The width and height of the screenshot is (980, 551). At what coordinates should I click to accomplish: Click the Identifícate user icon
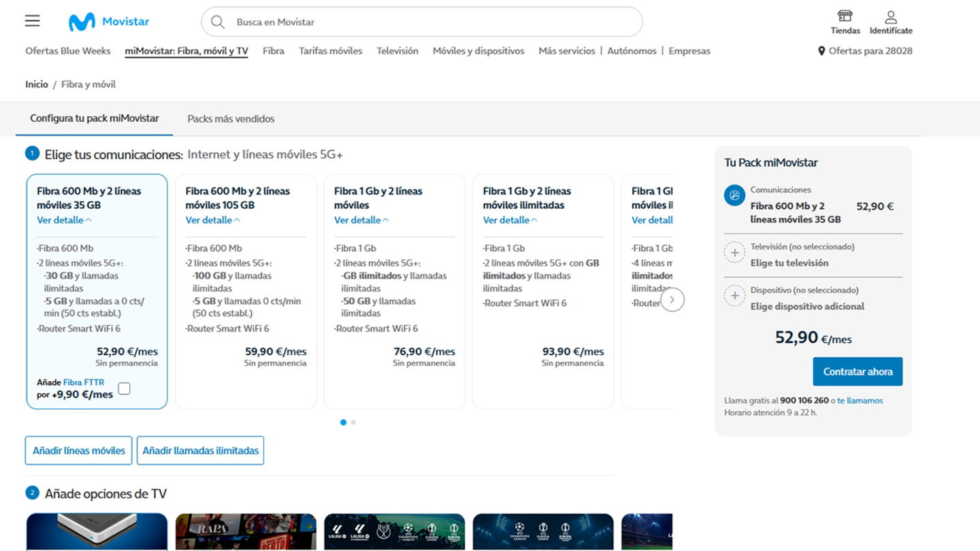click(891, 16)
